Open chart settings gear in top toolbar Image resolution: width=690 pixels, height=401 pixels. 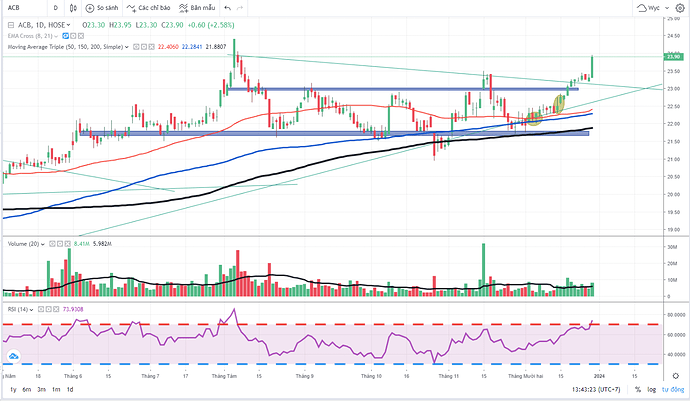[x=680, y=8]
